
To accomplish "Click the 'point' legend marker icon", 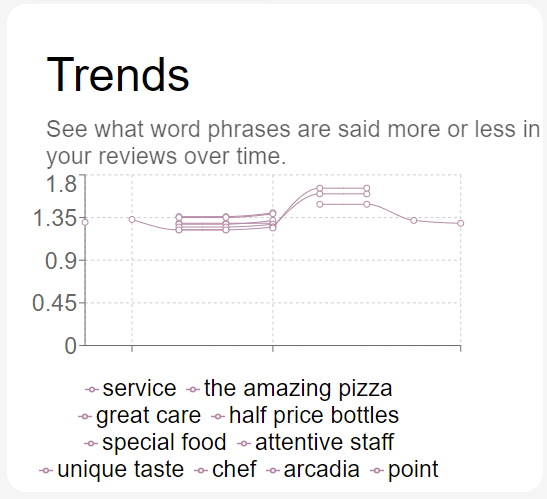I will pyautogui.click(x=377, y=471).
